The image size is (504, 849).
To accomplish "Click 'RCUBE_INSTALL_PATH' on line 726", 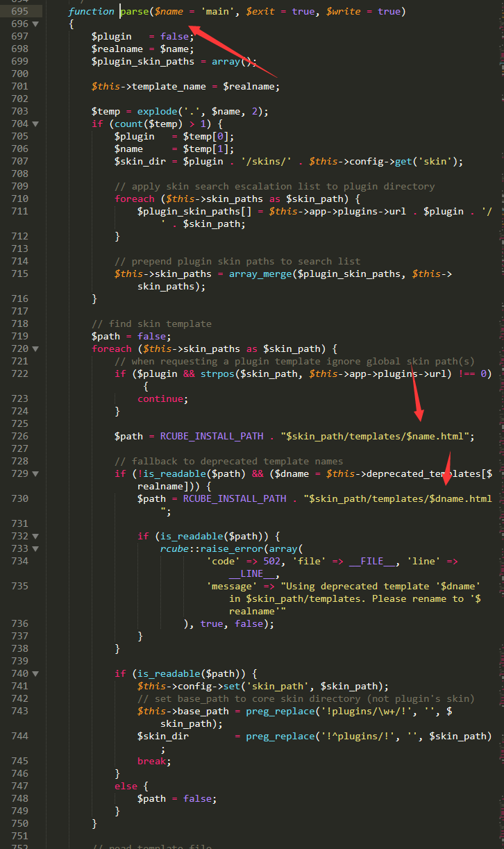I will tap(212, 436).
